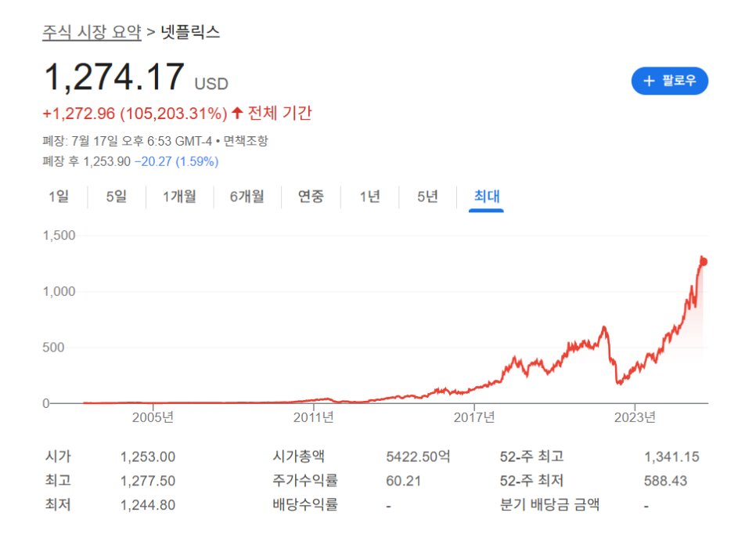
Task: Click the 최저 value 1,244.80
Action: 148,505
